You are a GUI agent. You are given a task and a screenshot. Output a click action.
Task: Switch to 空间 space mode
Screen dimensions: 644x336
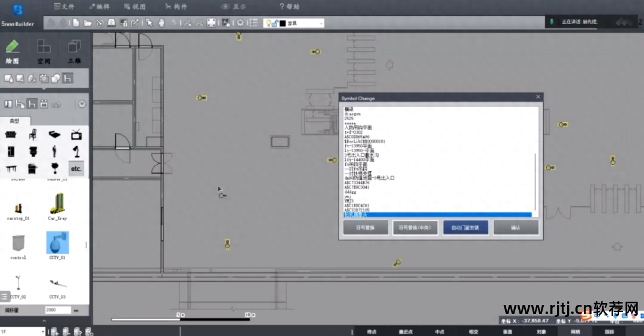point(44,52)
